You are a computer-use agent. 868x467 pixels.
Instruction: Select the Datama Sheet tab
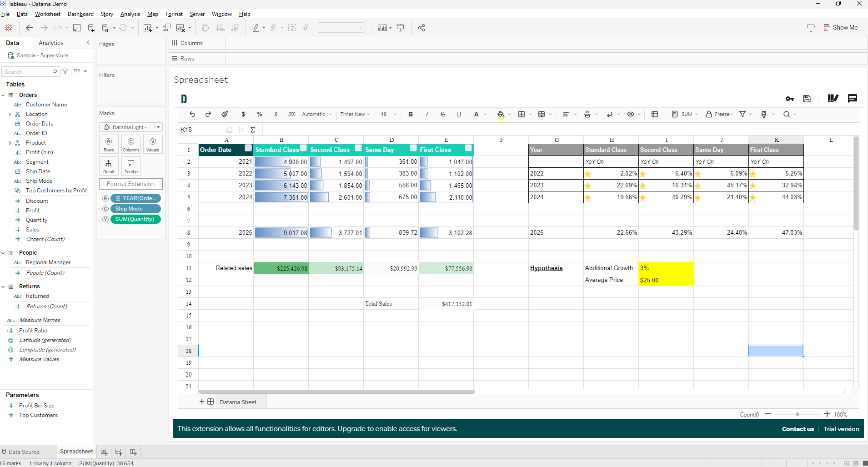click(x=238, y=402)
